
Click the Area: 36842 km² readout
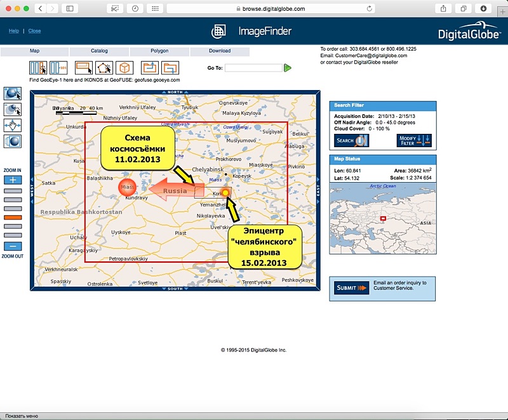click(413, 170)
